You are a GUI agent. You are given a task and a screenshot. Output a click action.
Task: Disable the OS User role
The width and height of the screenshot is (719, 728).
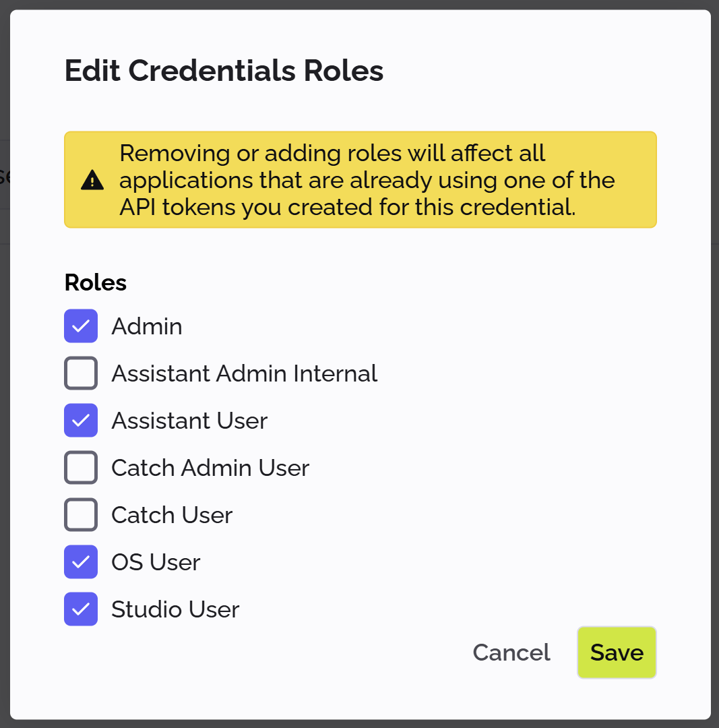[x=81, y=562]
